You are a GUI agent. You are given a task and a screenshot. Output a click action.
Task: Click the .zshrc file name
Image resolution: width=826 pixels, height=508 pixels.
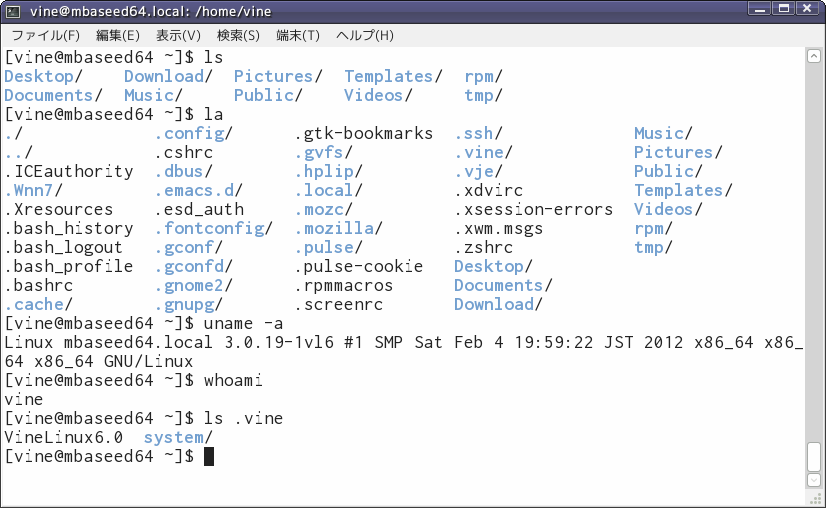coord(484,248)
